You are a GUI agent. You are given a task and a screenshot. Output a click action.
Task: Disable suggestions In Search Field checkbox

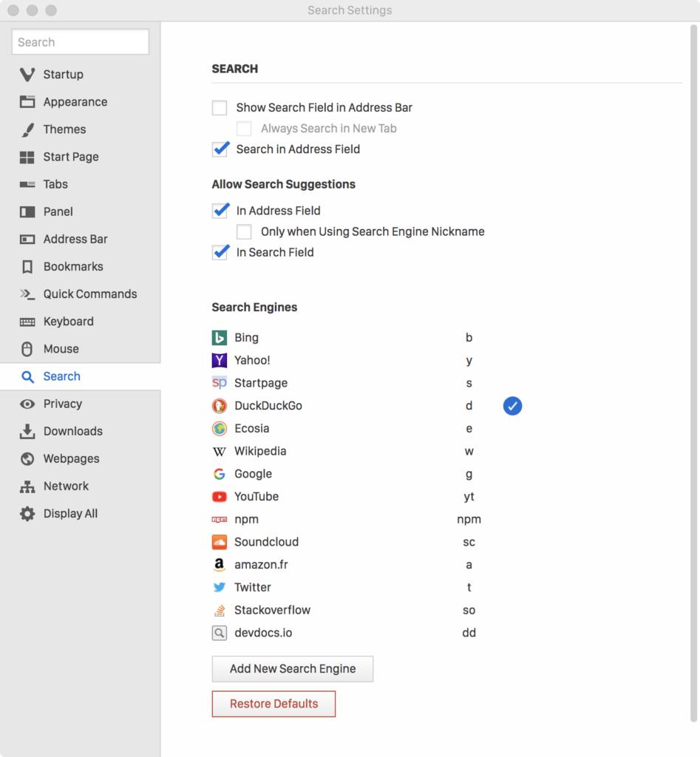pos(220,253)
